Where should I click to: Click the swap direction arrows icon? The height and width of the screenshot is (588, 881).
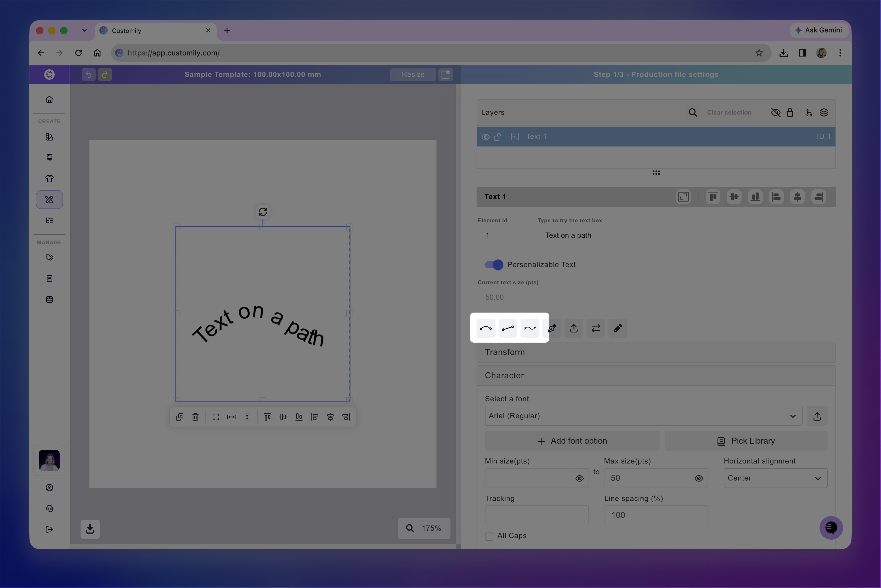pos(596,329)
